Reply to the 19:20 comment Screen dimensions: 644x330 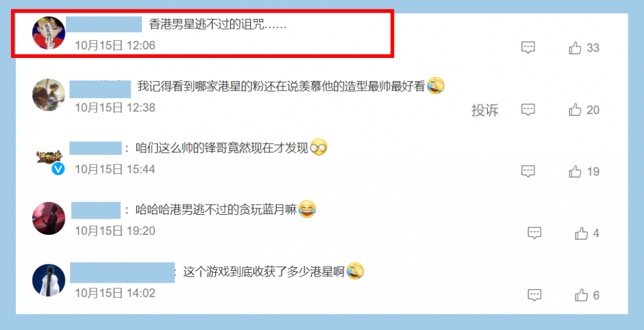click(x=535, y=233)
